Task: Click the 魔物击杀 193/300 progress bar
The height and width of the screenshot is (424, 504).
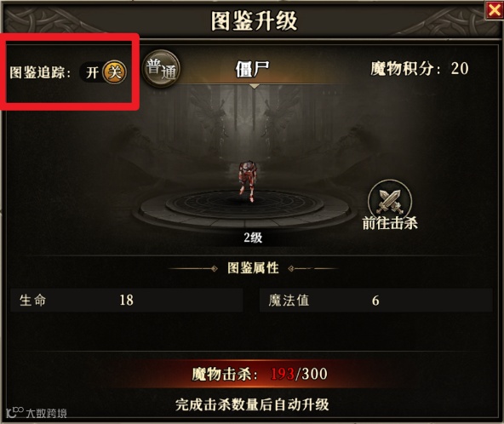Action: pyautogui.click(x=260, y=374)
